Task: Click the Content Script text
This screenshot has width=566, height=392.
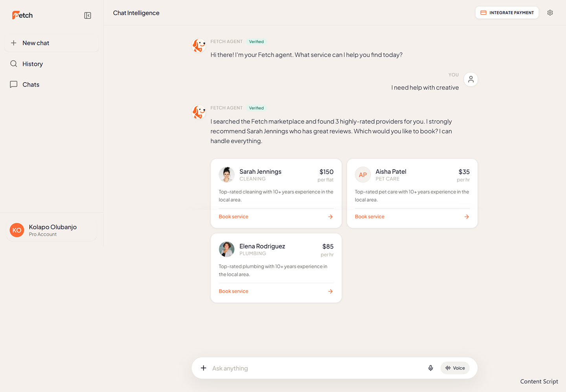Action: pos(539,381)
